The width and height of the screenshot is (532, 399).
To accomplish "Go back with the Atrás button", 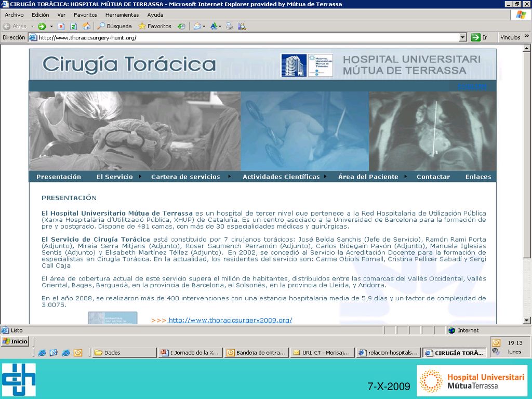I will click(x=15, y=26).
